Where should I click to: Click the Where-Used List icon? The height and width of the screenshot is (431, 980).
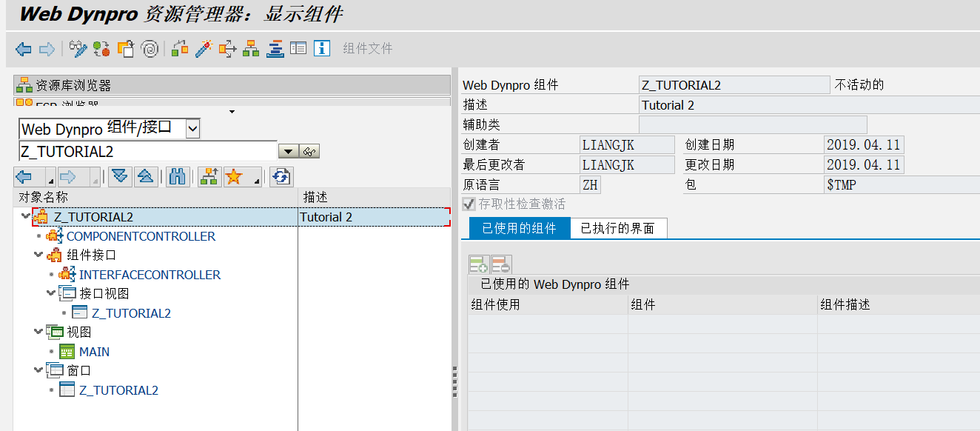click(x=227, y=49)
